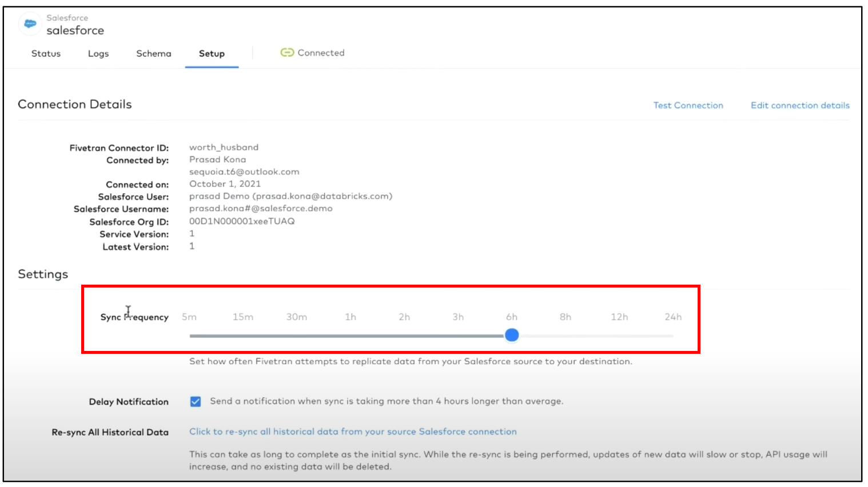The height and width of the screenshot is (487, 868).
Task: Click the blue sync frequency slider handle
Action: point(512,335)
